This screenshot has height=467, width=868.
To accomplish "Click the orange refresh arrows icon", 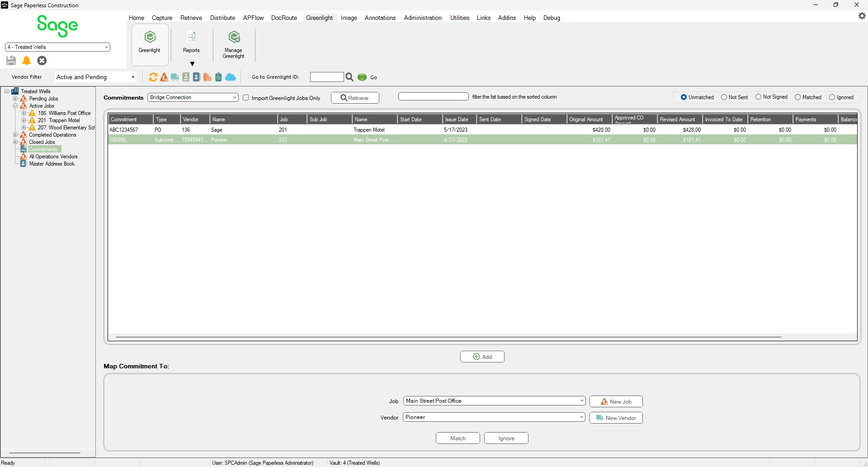I will [153, 77].
